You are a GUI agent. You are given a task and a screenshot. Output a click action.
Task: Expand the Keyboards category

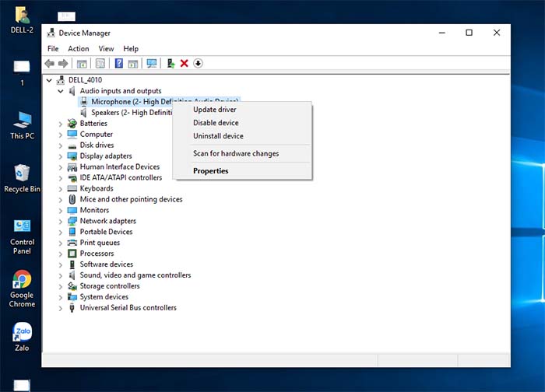[61, 188]
